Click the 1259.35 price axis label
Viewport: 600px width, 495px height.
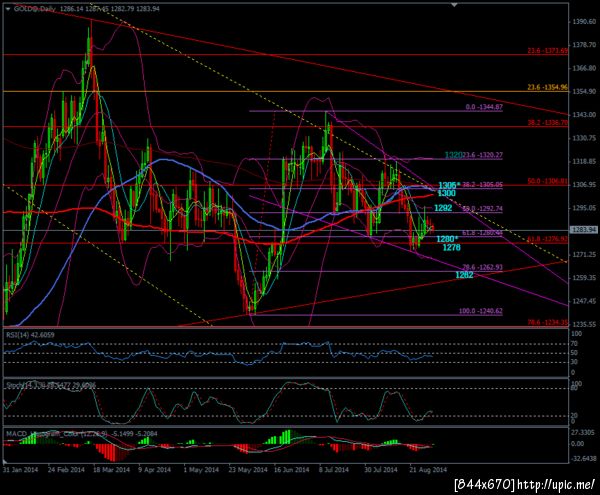pyautogui.click(x=584, y=278)
